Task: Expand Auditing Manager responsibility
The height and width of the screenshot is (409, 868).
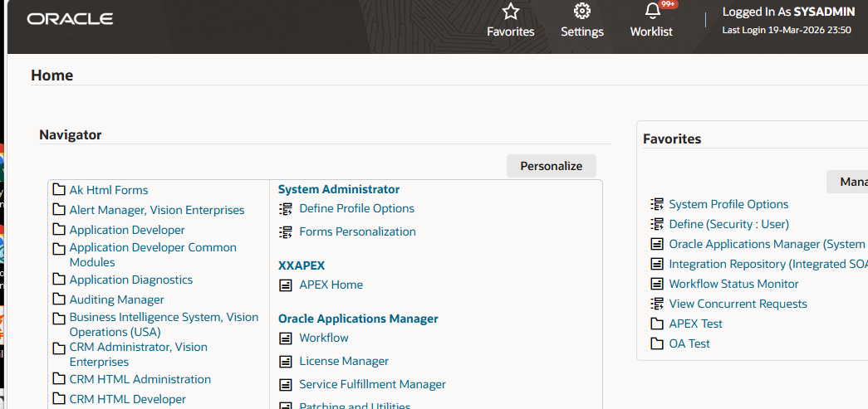Action: 117,299
